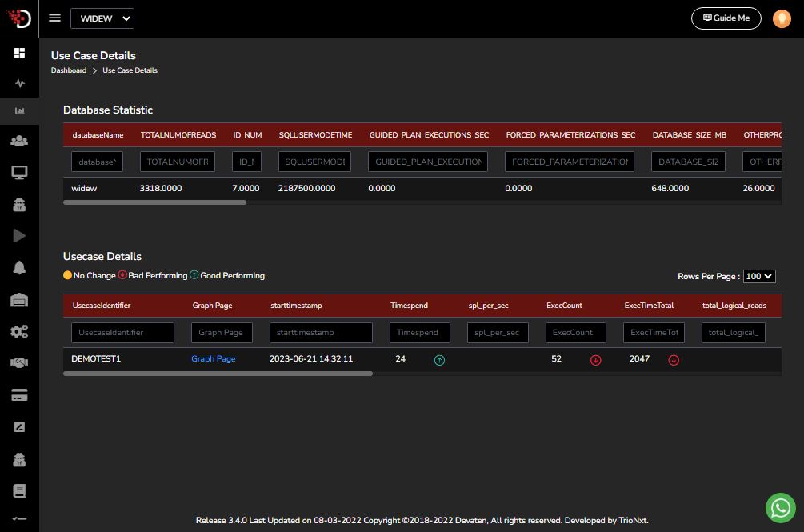Open the dashboard grid icon in sidebar

19,54
